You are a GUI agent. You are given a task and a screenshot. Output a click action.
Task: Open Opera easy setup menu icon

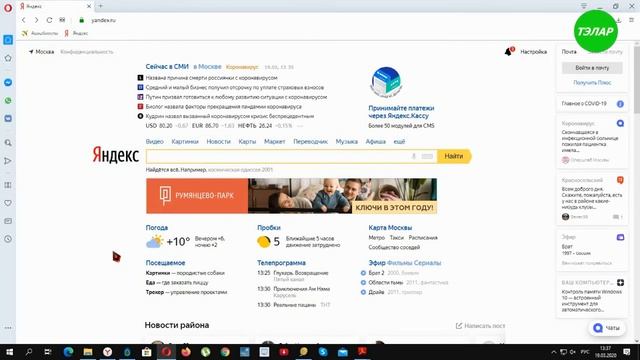(631, 20)
